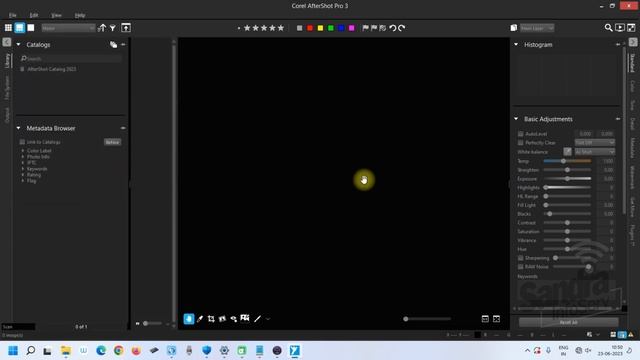Open the Main Layer dropdown
640x360 pixels.
point(537,28)
